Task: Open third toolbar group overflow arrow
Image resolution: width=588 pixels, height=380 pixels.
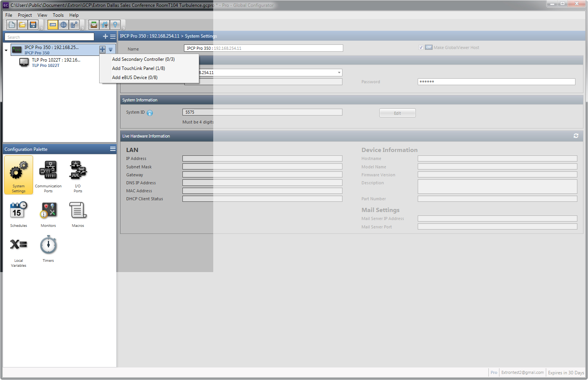Action: (x=124, y=28)
